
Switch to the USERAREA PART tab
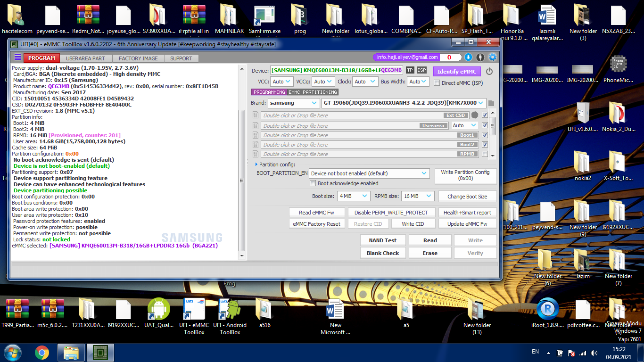(85, 58)
